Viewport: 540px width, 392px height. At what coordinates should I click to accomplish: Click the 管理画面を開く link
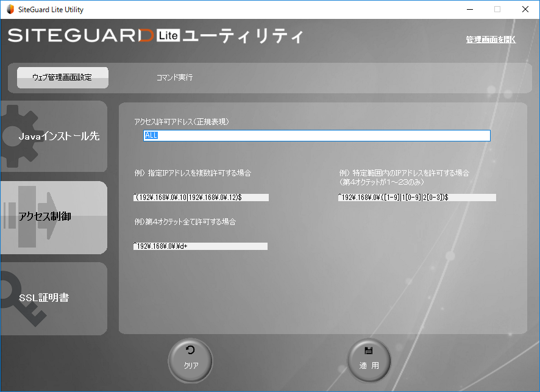pyautogui.click(x=491, y=40)
